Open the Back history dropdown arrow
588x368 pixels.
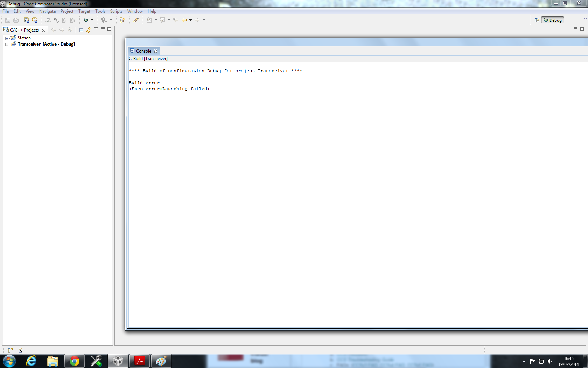coord(190,20)
